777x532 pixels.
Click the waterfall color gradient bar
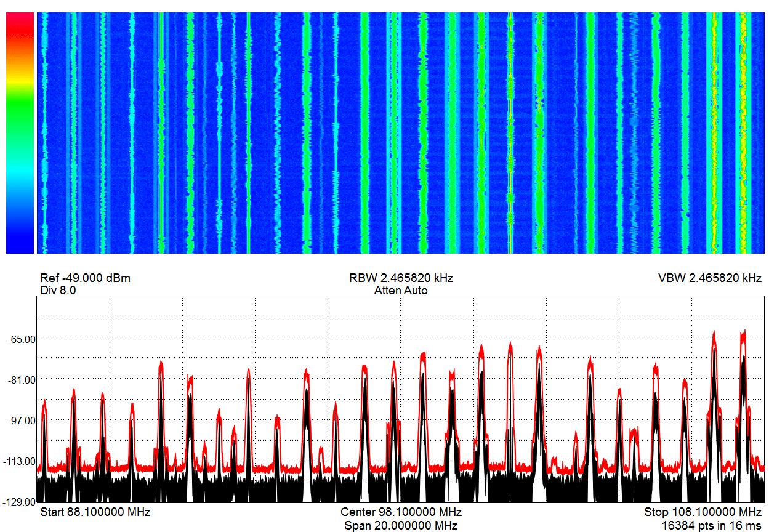pyautogui.click(x=19, y=131)
